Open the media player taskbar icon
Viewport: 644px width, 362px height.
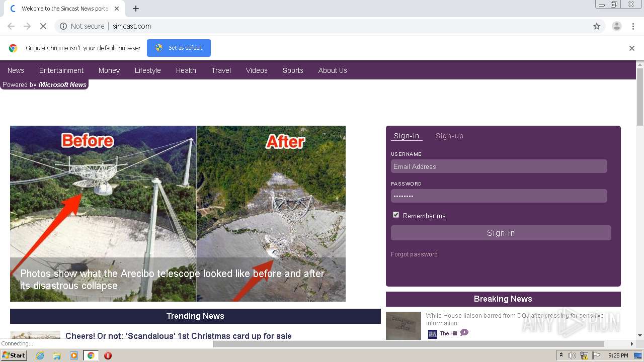point(74,355)
